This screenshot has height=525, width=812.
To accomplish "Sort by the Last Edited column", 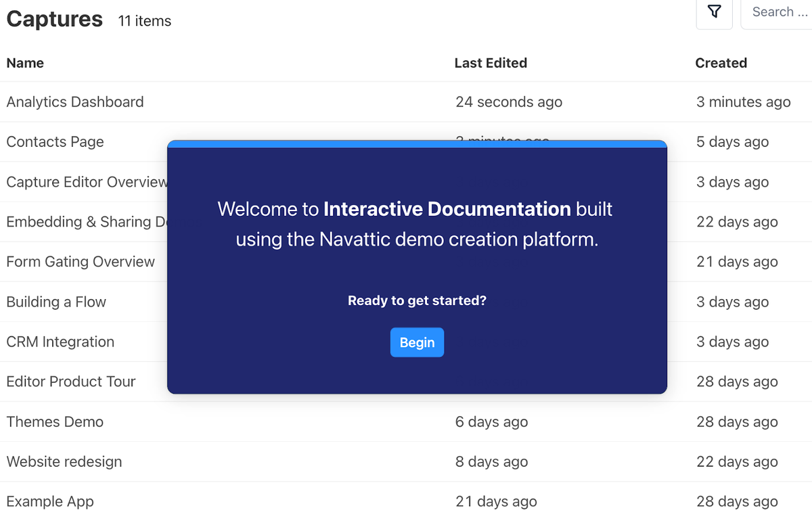I will click(x=491, y=63).
